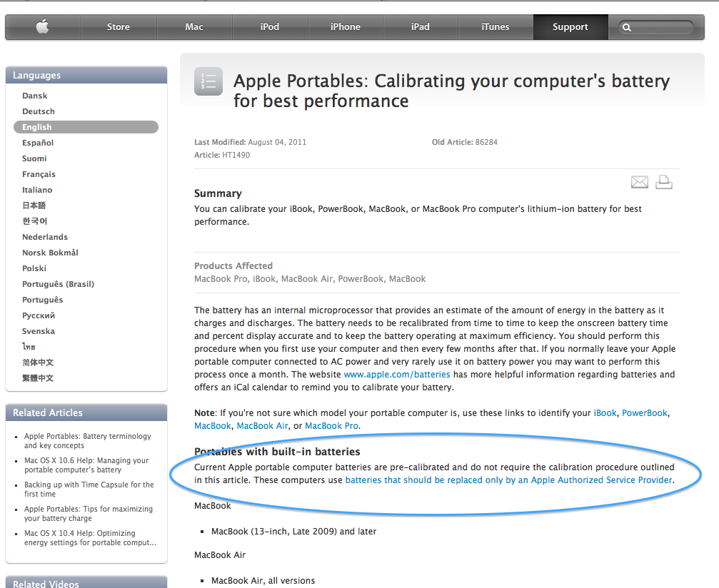Open Tips for maximizing battery charge article

click(x=89, y=513)
